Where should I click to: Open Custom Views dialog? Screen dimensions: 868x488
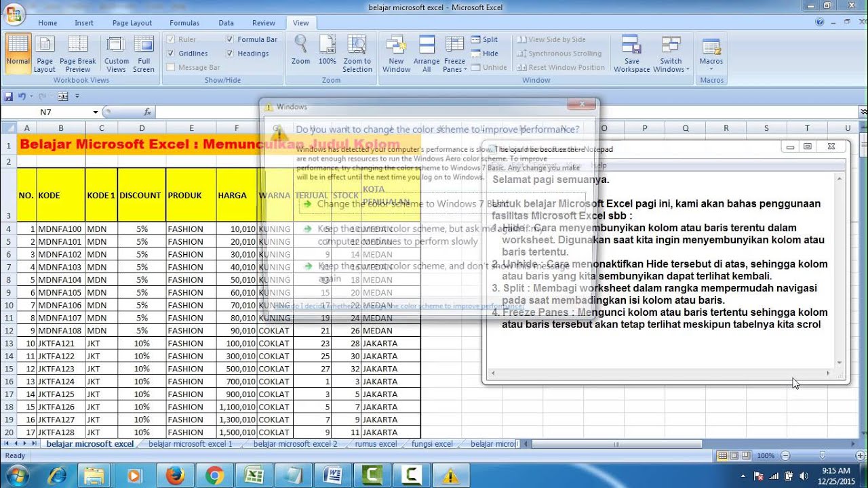[x=116, y=53]
